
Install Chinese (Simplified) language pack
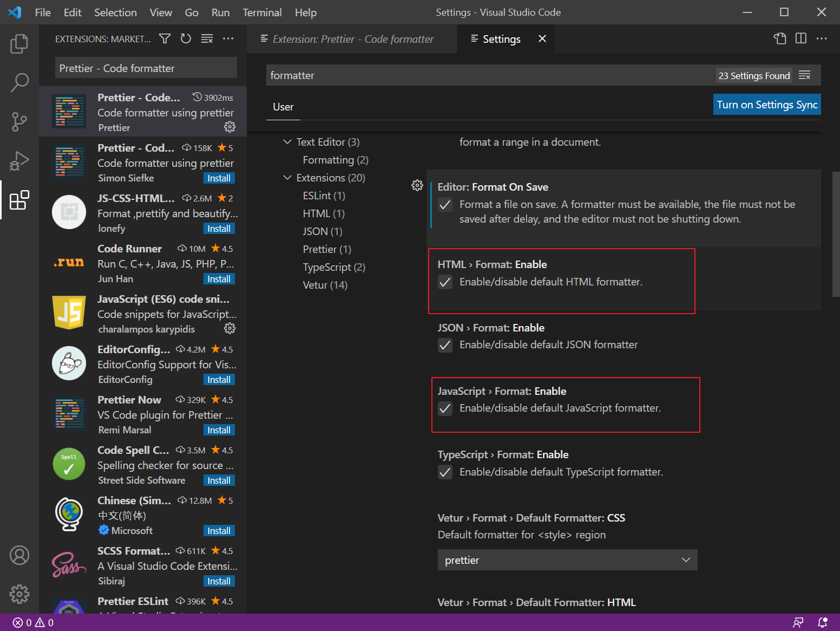[x=219, y=531]
